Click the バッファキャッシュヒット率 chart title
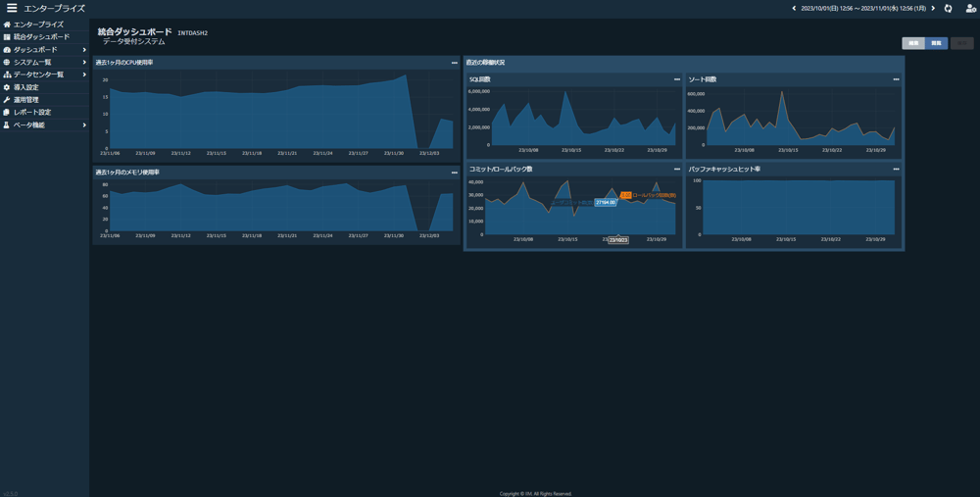Viewport: 980px width, 497px height. 724,169
